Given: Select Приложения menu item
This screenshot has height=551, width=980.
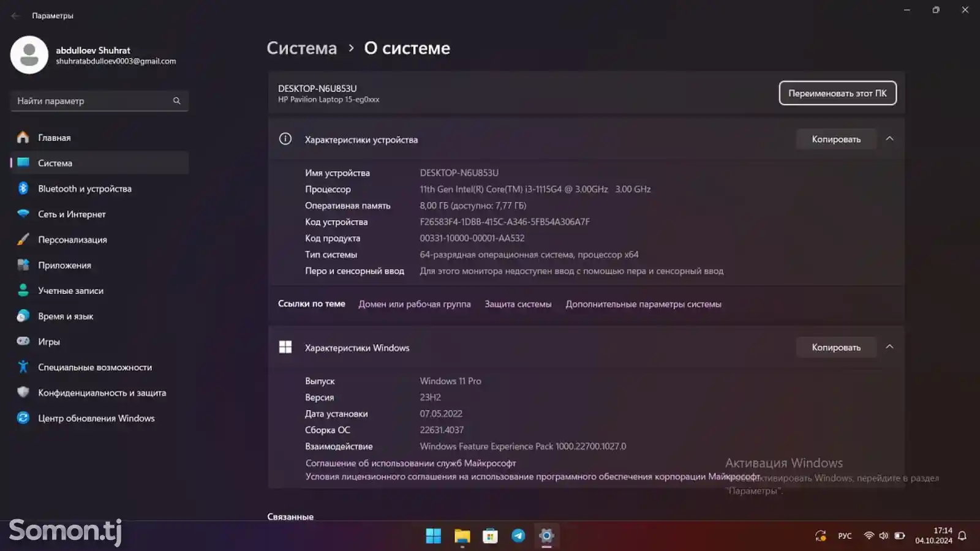Looking at the screenshot, I should point(99,265).
